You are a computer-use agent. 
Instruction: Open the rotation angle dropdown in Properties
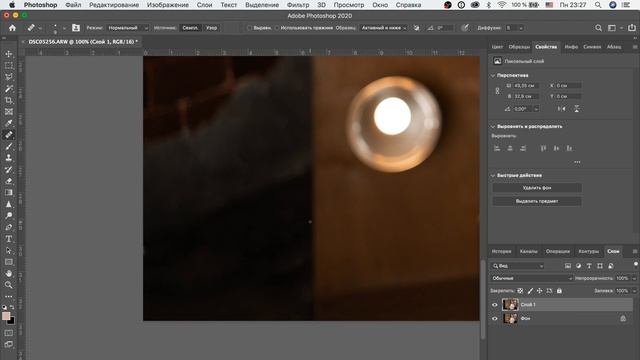point(536,109)
